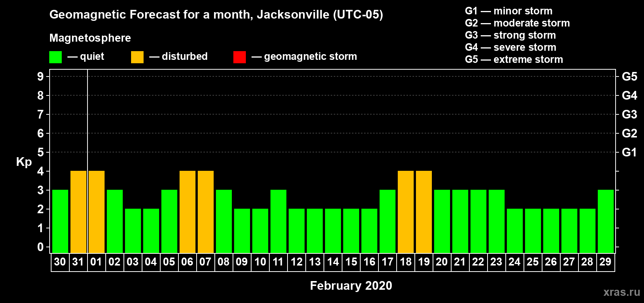The height and width of the screenshot is (303, 644).
Task: Select the orange bar for day 19
Action: [424, 212]
